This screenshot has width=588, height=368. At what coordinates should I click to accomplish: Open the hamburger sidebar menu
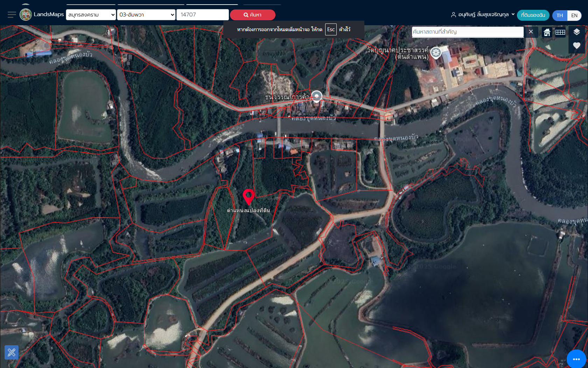point(12,15)
